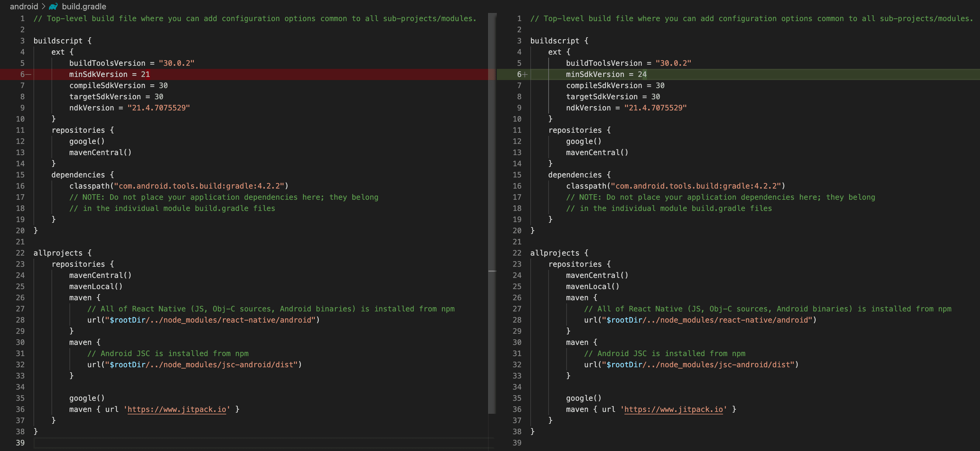Click the android breadcrumb entry
Image resolution: width=980 pixels, height=451 pixels.
24,6
